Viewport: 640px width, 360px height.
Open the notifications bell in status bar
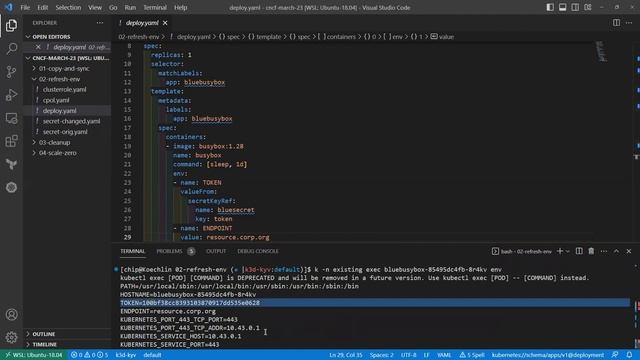point(629,355)
